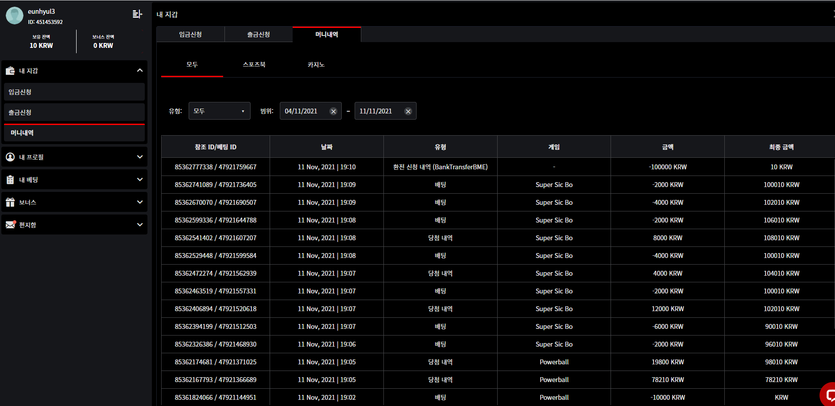835x406 pixels.
Task: Select row ID 85362741089 / 47921736405
Action: pyautogui.click(x=216, y=185)
